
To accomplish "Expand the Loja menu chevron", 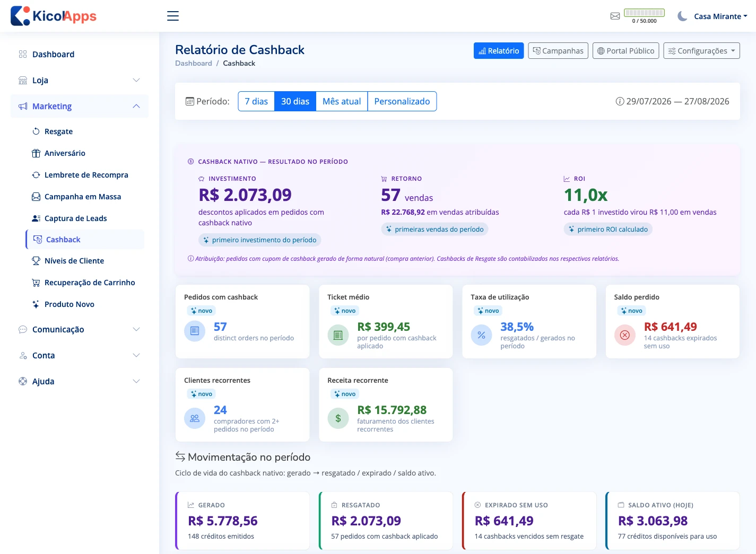I will pyautogui.click(x=136, y=80).
